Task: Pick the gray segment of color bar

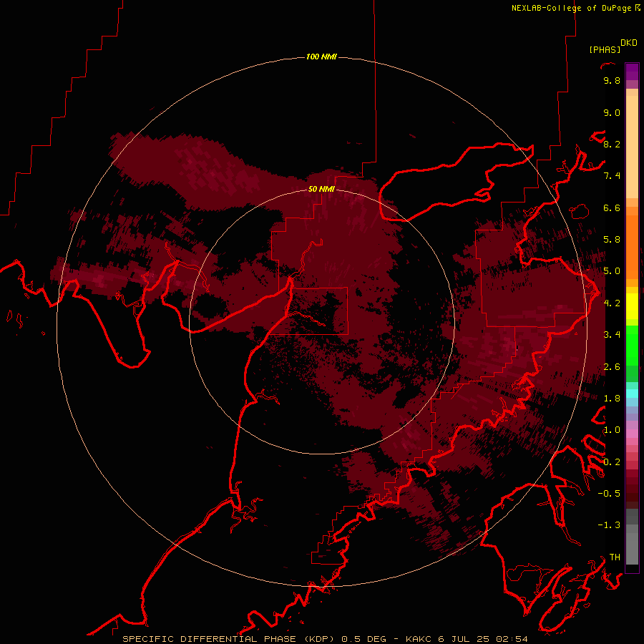Action: [x=632, y=537]
